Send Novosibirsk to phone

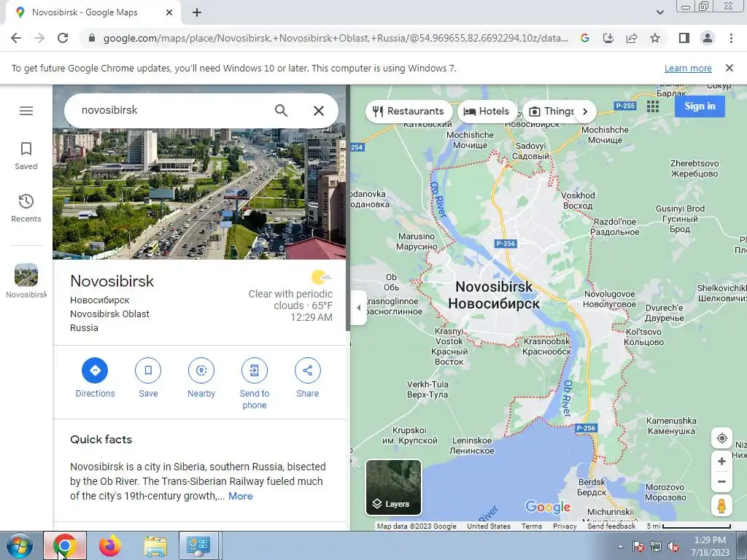tap(255, 384)
